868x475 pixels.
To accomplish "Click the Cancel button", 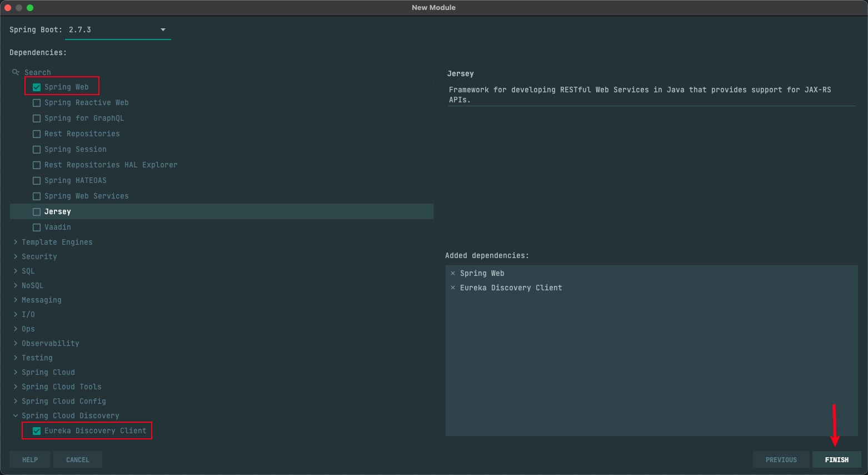I will 78,460.
